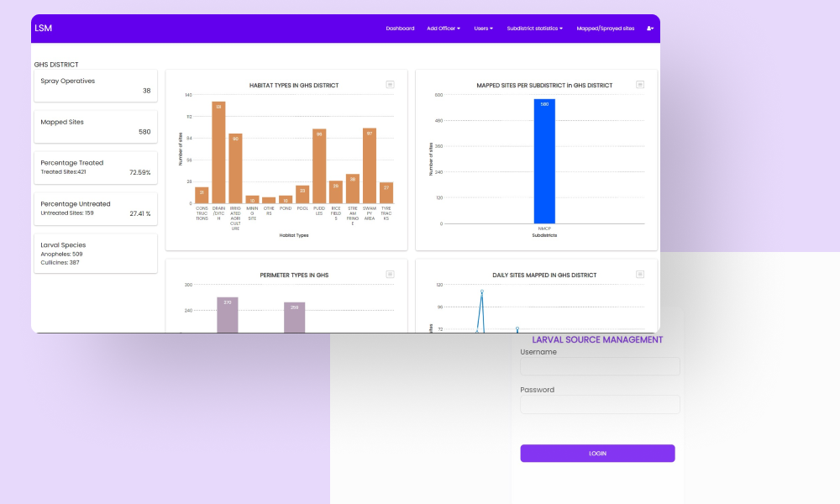840x504 pixels.
Task: Open the Dashboard nav link
Action: 400,29
